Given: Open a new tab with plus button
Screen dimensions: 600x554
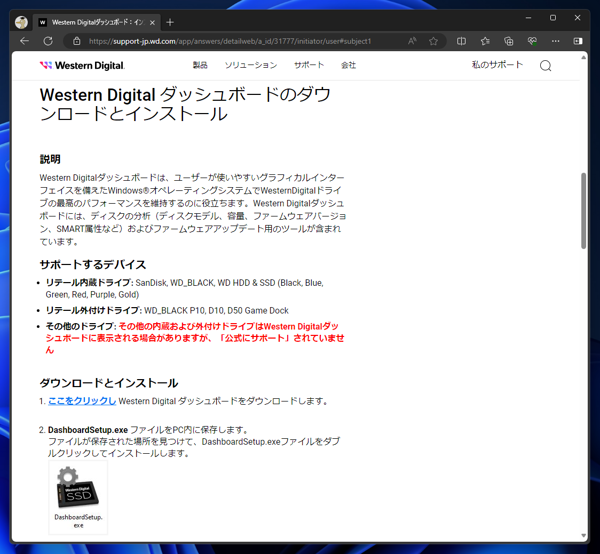Looking at the screenshot, I should (x=170, y=23).
